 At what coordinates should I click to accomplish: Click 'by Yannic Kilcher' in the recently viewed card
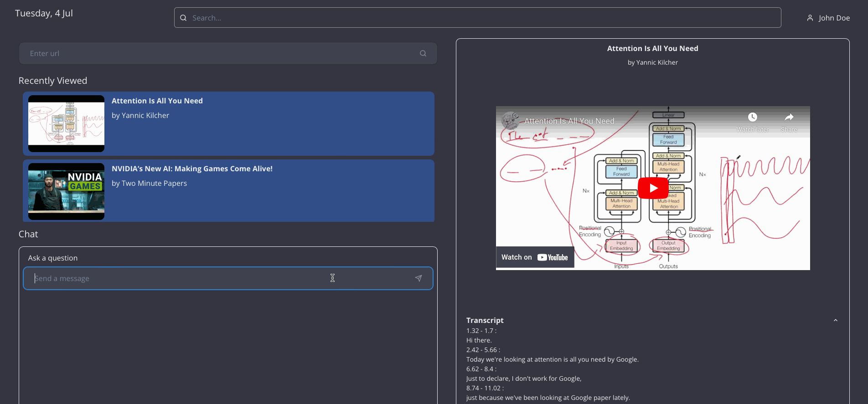(140, 115)
